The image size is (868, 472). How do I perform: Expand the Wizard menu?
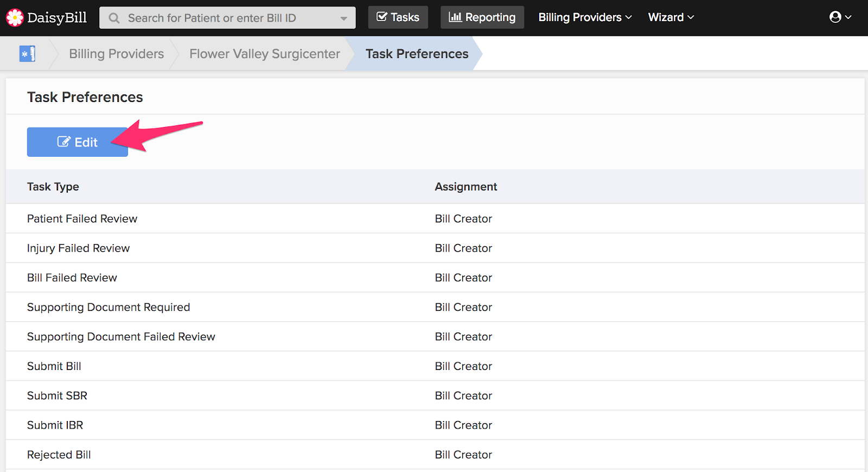point(671,17)
